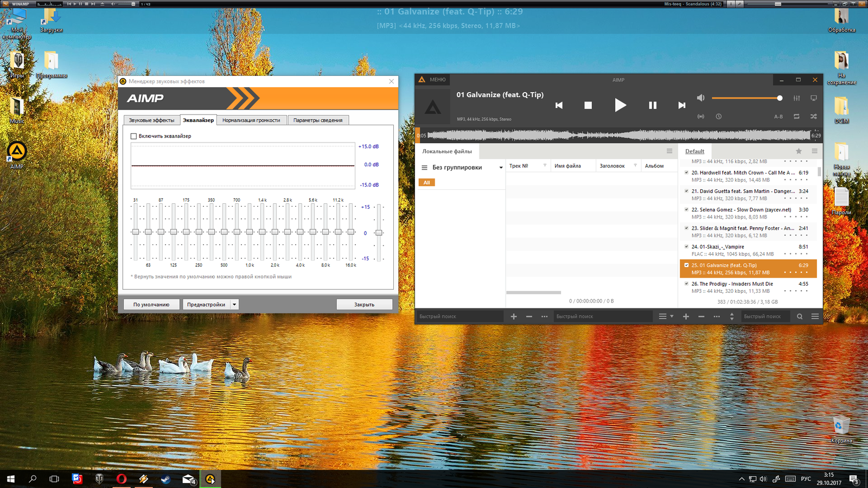Open view list dropdown in library footer
Screen dimensions: 868x488
(666, 316)
